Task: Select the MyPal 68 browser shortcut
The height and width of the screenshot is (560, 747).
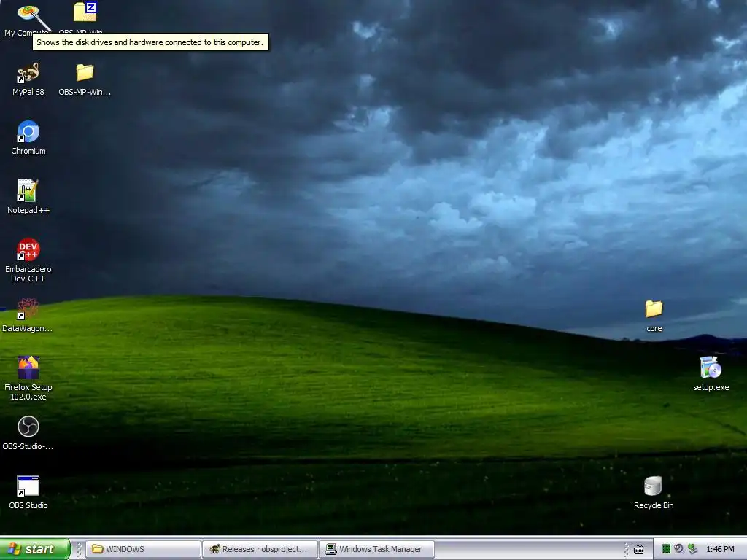Action: (28, 72)
